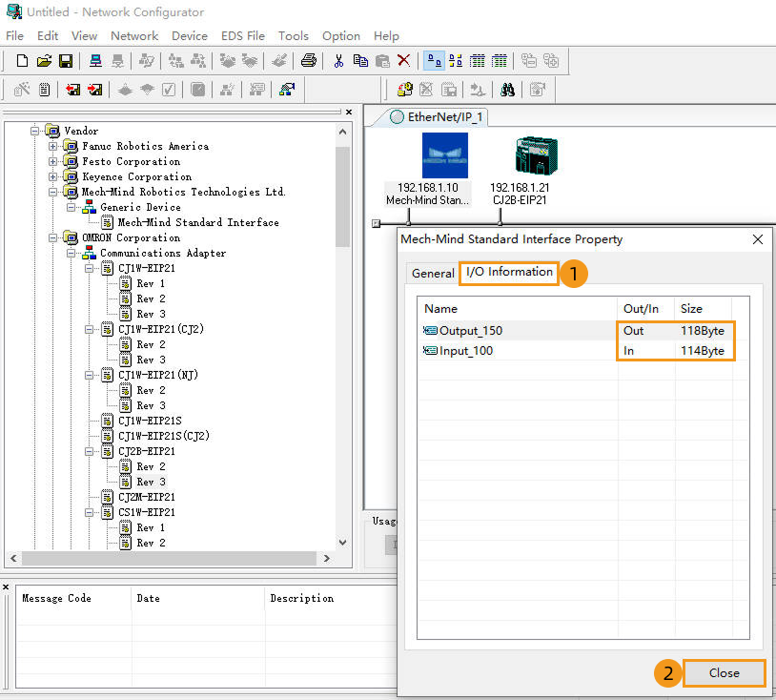
Task: Search devices with the binoculars Find tool
Action: point(507,89)
